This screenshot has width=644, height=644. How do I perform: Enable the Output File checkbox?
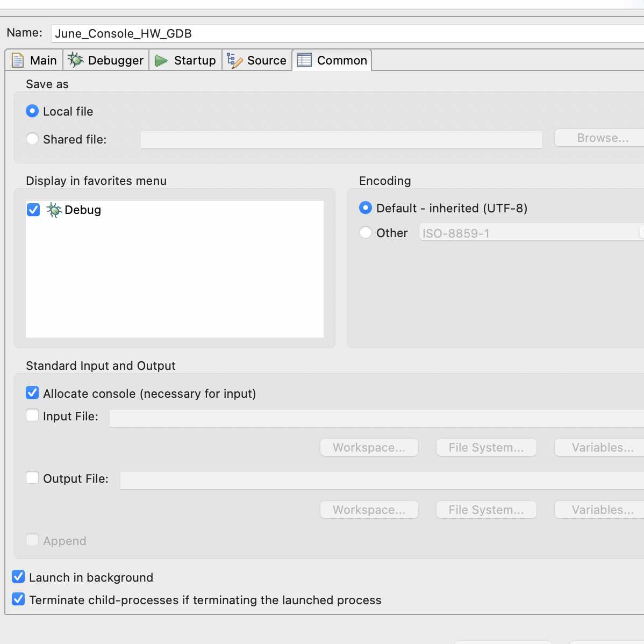pos(32,478)
